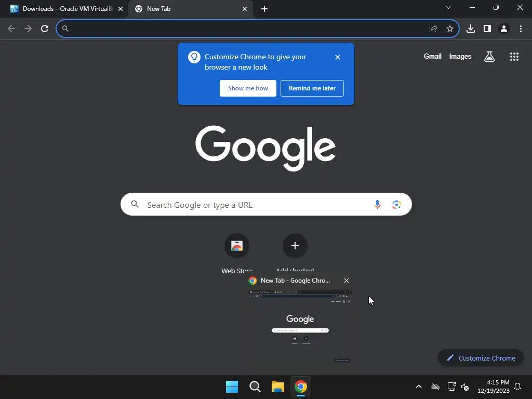
Task: Open the tab search chevron
Action: pyautogui.click(x=448, y=7)
